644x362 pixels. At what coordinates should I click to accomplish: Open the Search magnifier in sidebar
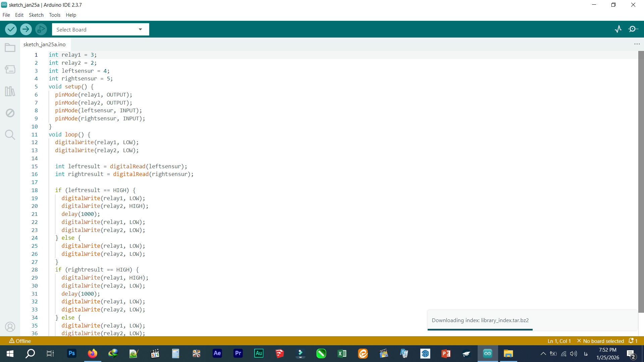click(x=10, y=135)
